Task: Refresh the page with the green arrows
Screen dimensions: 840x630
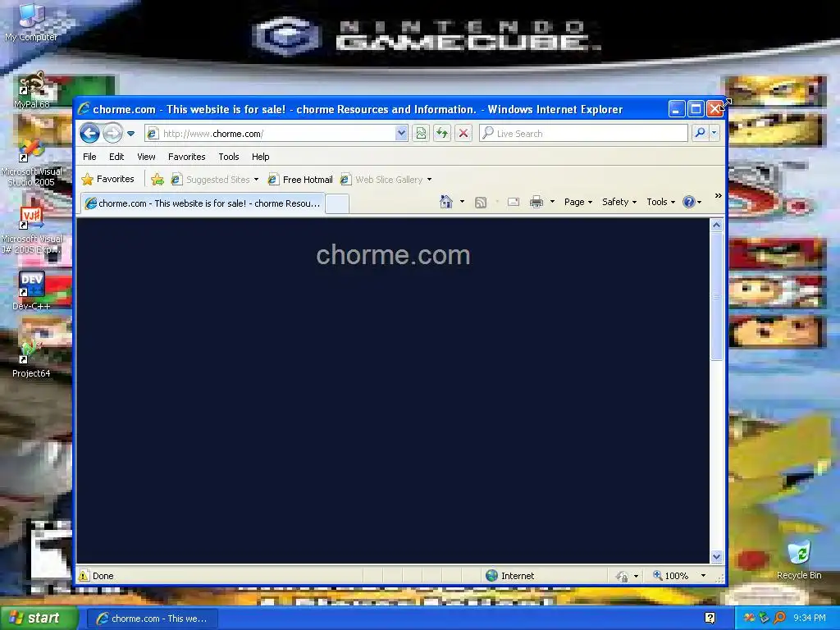Action: click(x=442, y=134)
